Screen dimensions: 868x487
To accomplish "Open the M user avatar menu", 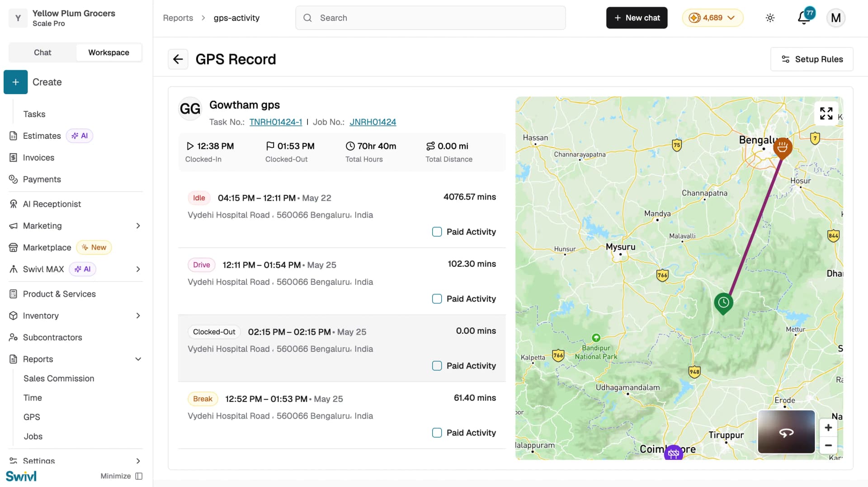I will pos(836,18).
